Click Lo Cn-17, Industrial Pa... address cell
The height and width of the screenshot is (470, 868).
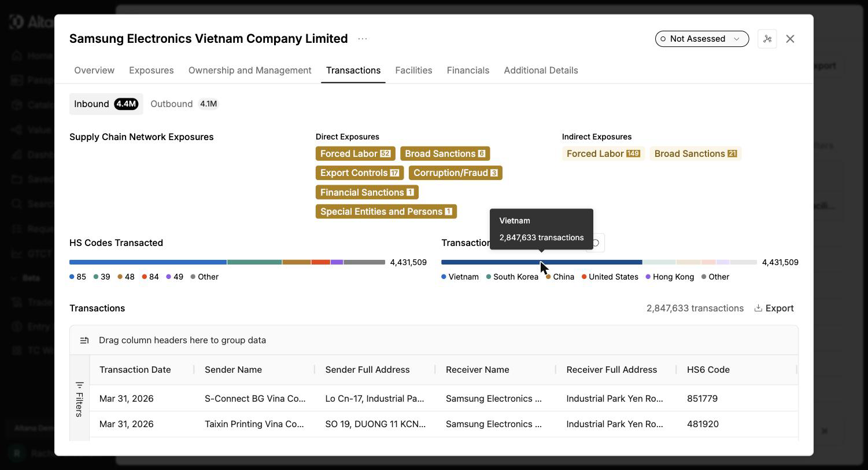375,398
